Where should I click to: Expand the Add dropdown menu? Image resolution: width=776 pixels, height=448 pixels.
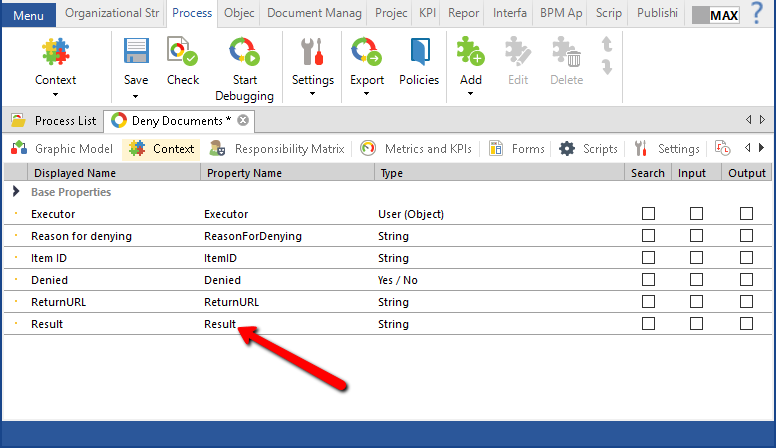(x=470, y=95)
